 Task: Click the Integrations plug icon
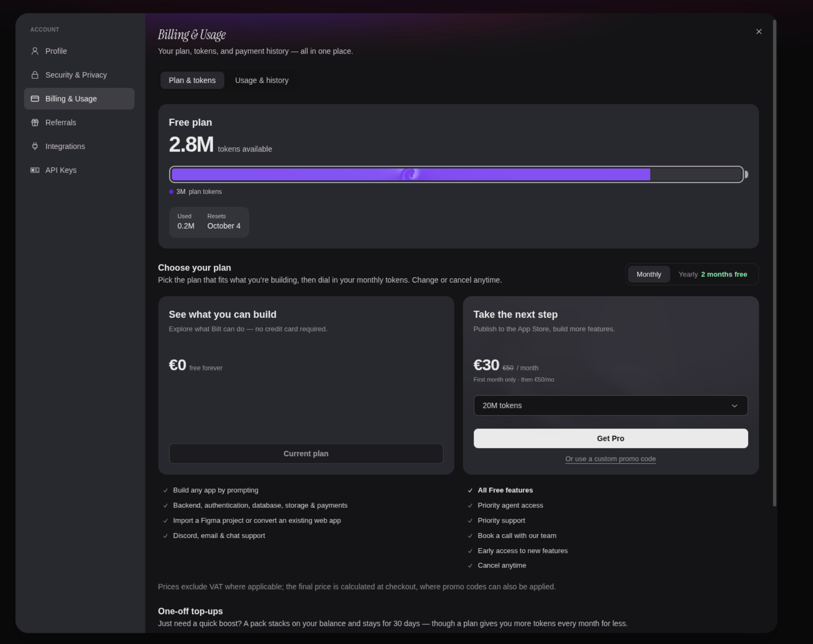pos(35,146)
